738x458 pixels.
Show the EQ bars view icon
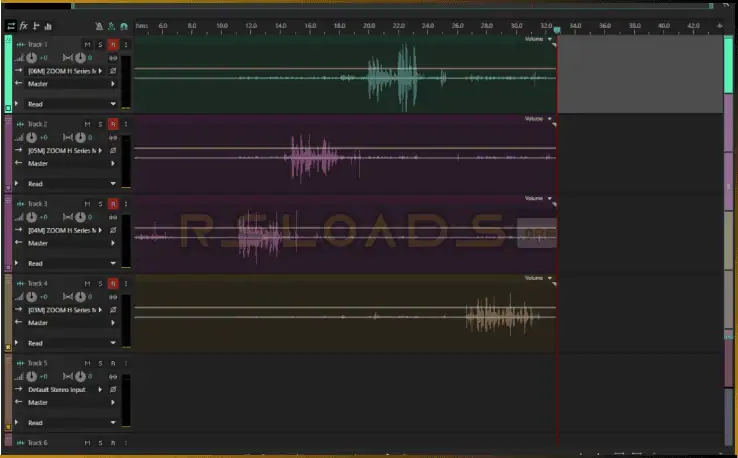tap(48, 26)
